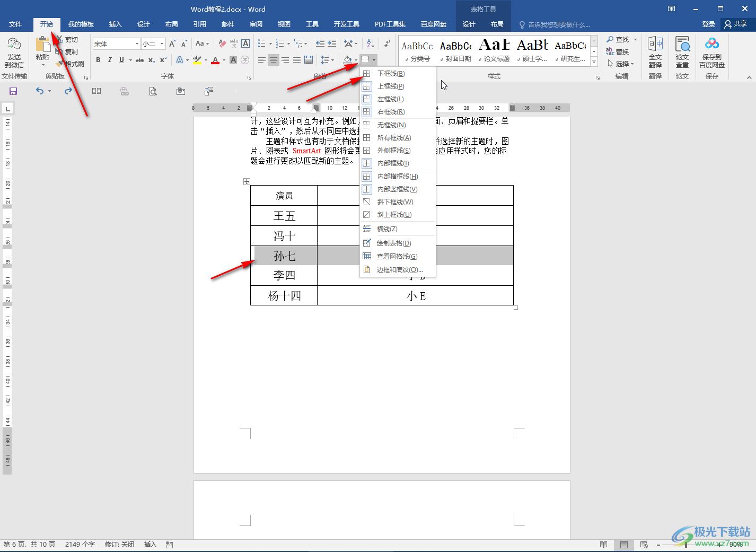The height and width of the screenshot is (552, 756).
Task: Click 全文翻译 full translation button
Action: (x=655, y=52)
